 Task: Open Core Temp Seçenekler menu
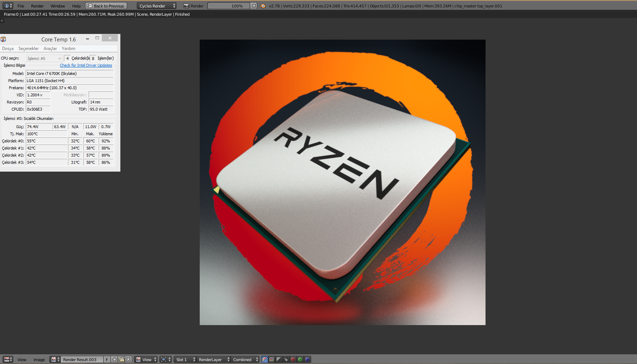coord(29,49)
